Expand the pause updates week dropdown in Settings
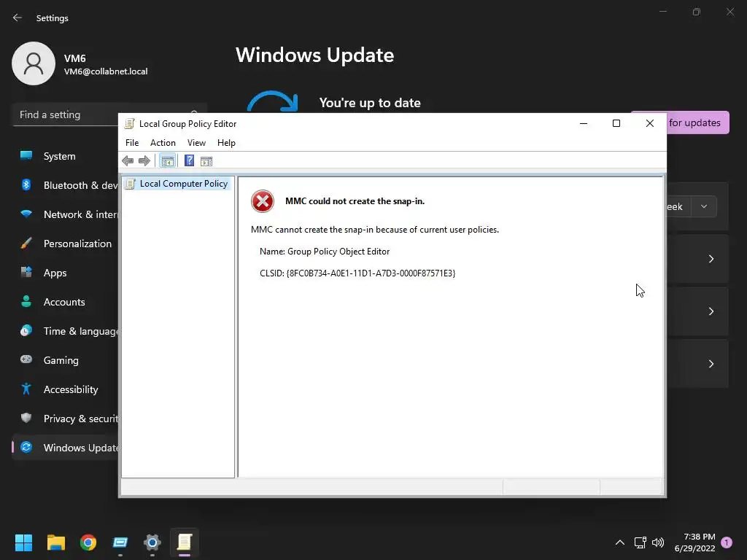This screenshot has width=747, height=560. (704, 206)
